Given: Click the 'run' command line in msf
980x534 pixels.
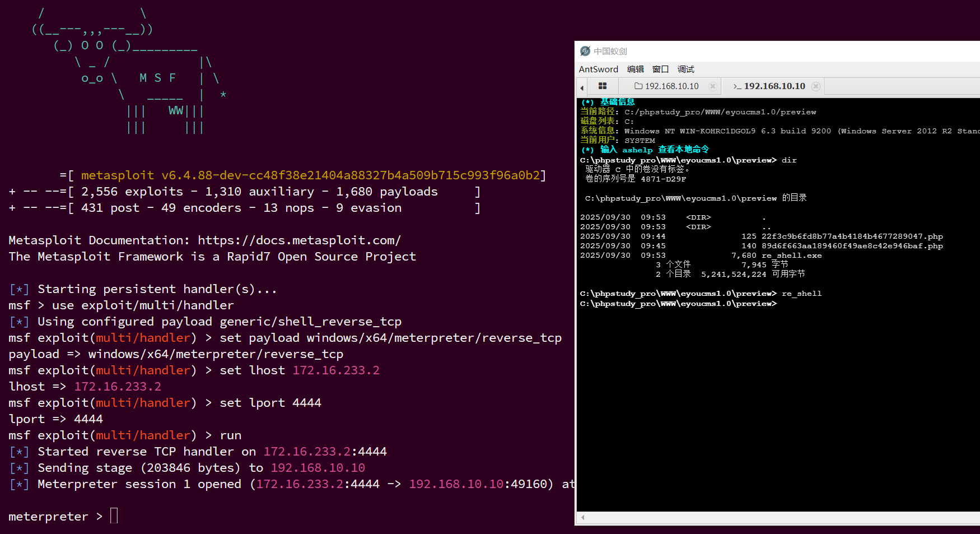Looking at the screenshot, I should [x=125, y=435].
